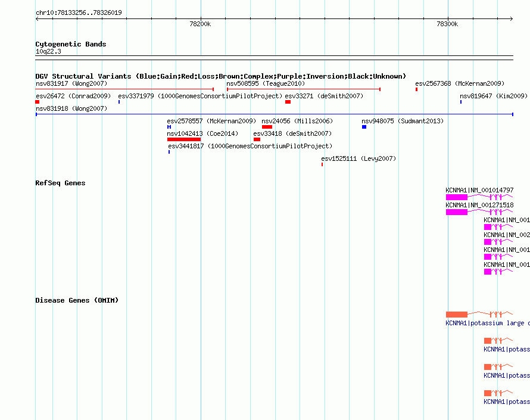Click the blue block under nsv948075
This screenshot has width=530, height=420.
pyautogui.click(x=364, y=127)
